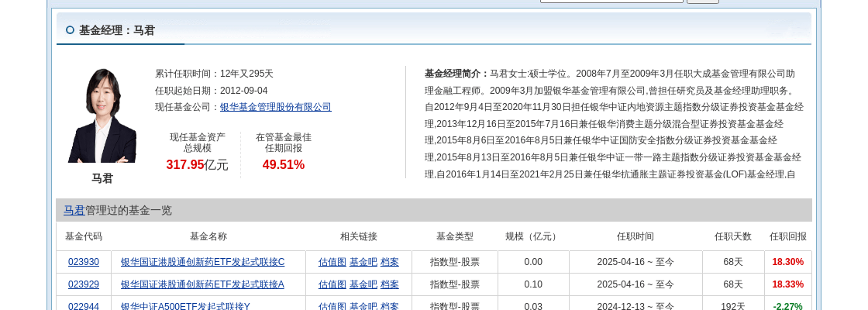Screen dimensions: 868x310
Task: Open 基金吧 for fund 023929
Action: pyautogui.click(x=363, y=284)
